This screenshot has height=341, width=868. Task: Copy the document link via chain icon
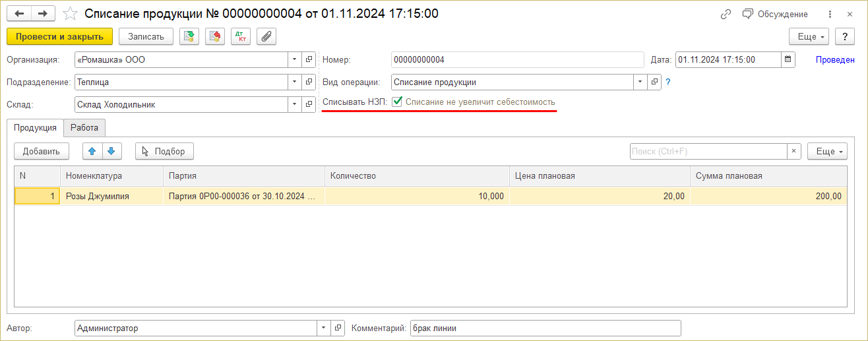point(726,14)
